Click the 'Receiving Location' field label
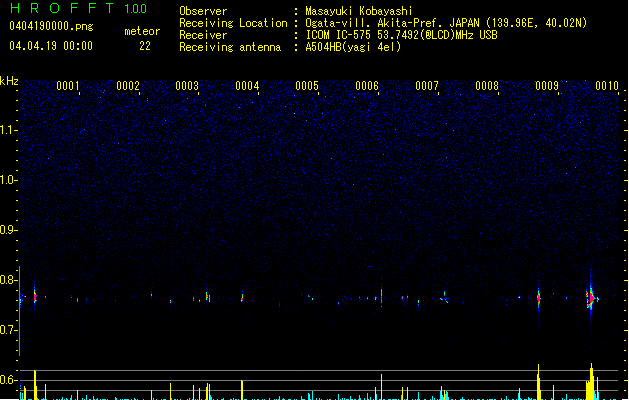629x400 pixels. 233,23
